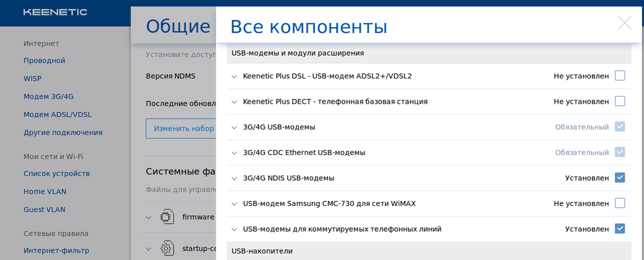Screen dimensions: 644x260
Task: Open Интернет-фильтр page
Action: click(x=56, y=250)
